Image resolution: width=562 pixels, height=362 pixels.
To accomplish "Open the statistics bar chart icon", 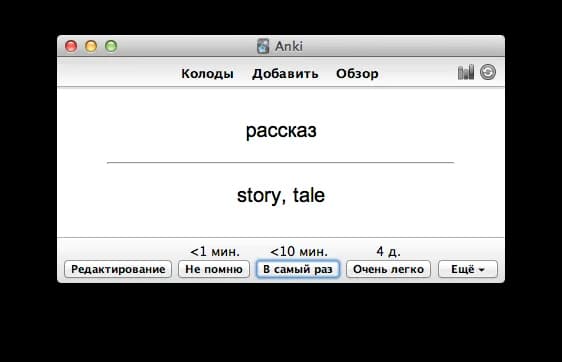I will click(x=466, y=72).
